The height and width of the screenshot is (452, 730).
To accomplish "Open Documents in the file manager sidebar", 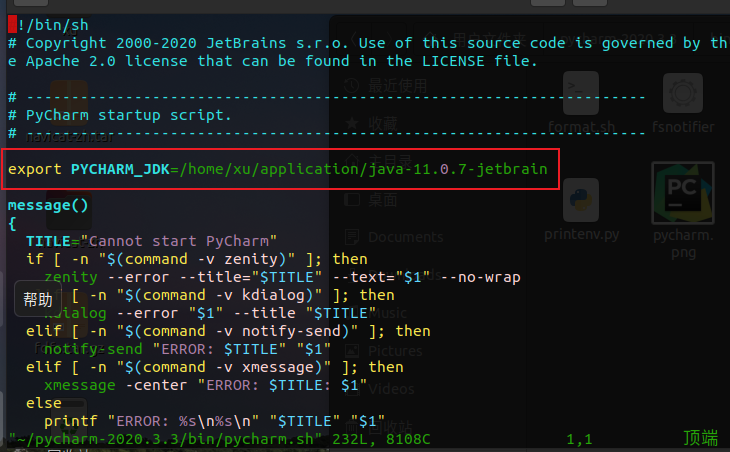I will 406,237.
